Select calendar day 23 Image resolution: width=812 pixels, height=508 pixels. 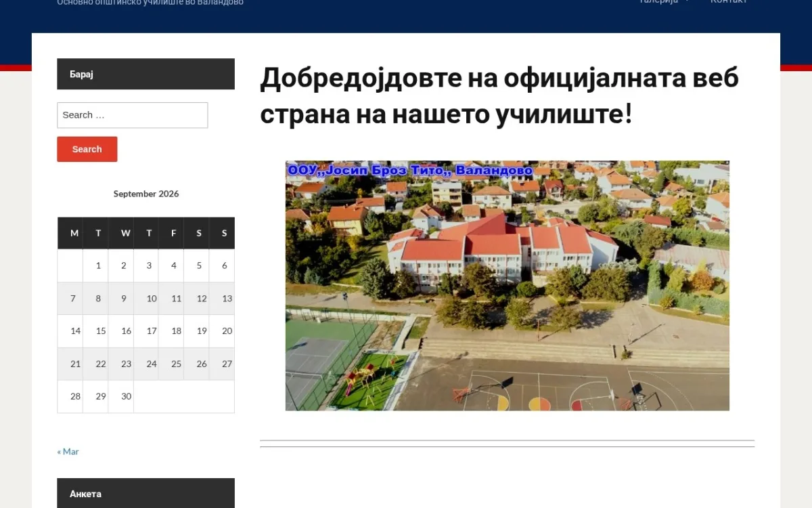120,364
